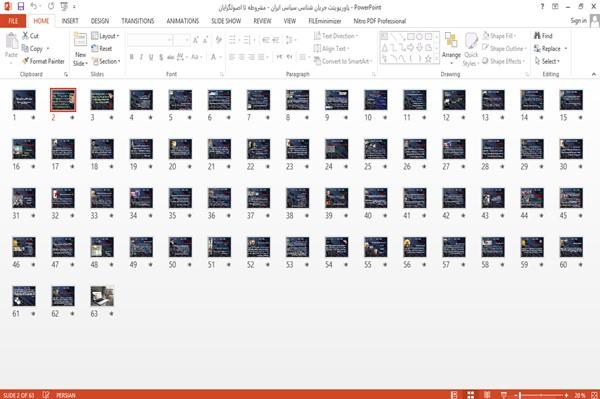Click the zoom percentage in status bar
The width and height of the screenshot is (600, 399).
pyautogui.click(x=580, y=395)
